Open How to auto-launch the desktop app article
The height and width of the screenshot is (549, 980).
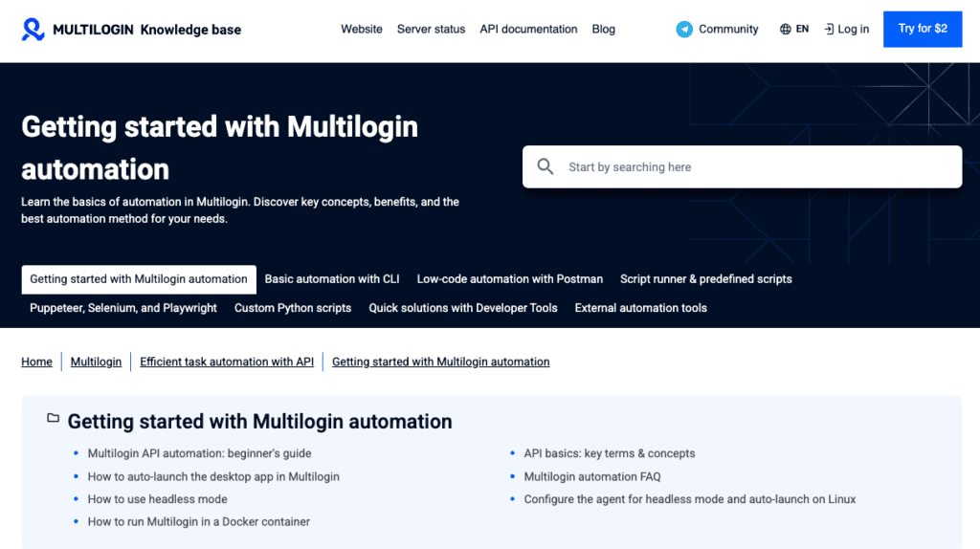pyautogui.click(x=213, y=476)
